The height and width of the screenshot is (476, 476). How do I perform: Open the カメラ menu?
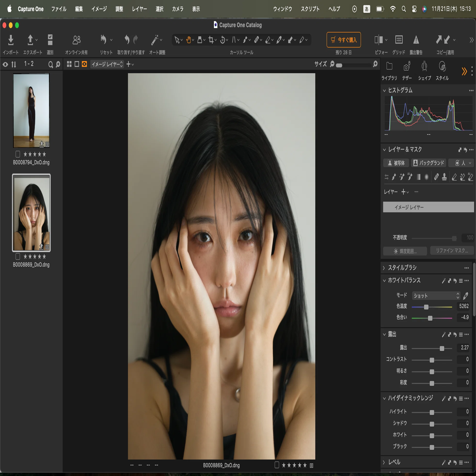pos(178,9)
